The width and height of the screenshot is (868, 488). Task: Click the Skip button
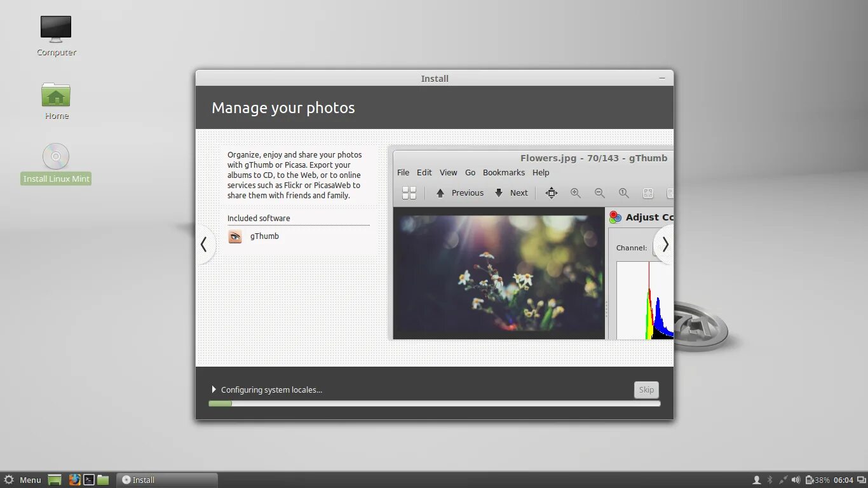coord(646,390)
